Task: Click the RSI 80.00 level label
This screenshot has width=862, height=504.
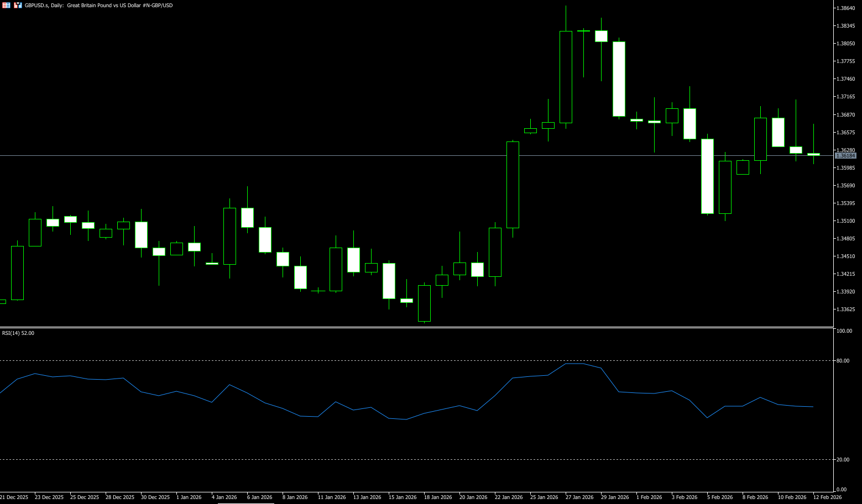Action: pyautogui.click(x=843, y=361)
